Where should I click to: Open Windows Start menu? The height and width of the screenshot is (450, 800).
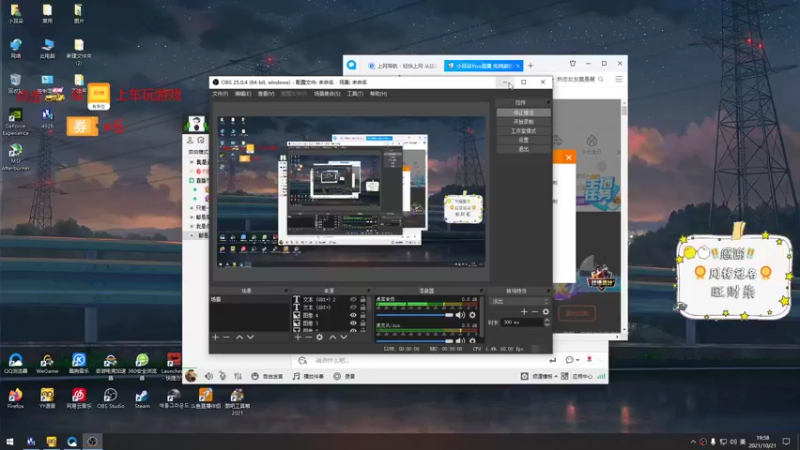click(x=10, y=441)
